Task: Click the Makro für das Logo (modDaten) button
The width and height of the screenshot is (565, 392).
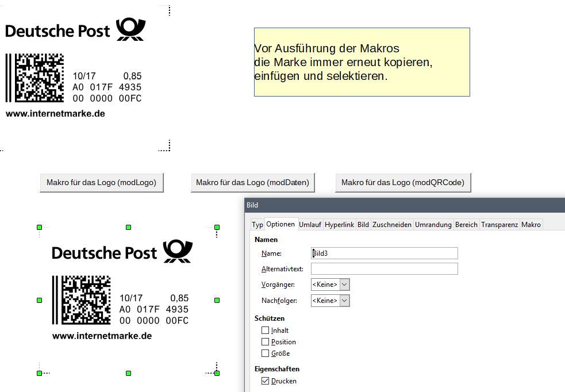Action: pos(252,182)
